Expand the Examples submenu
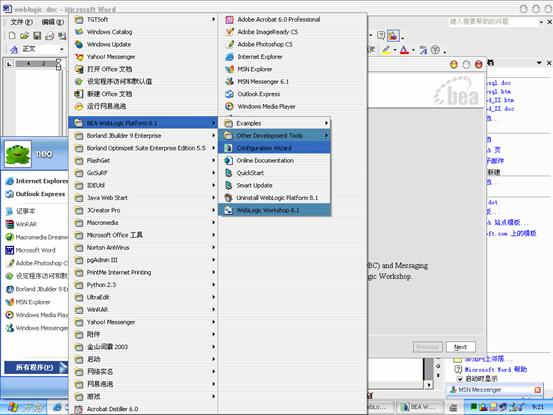This screenshot has height=415, width=553. (x=274, y=123)
